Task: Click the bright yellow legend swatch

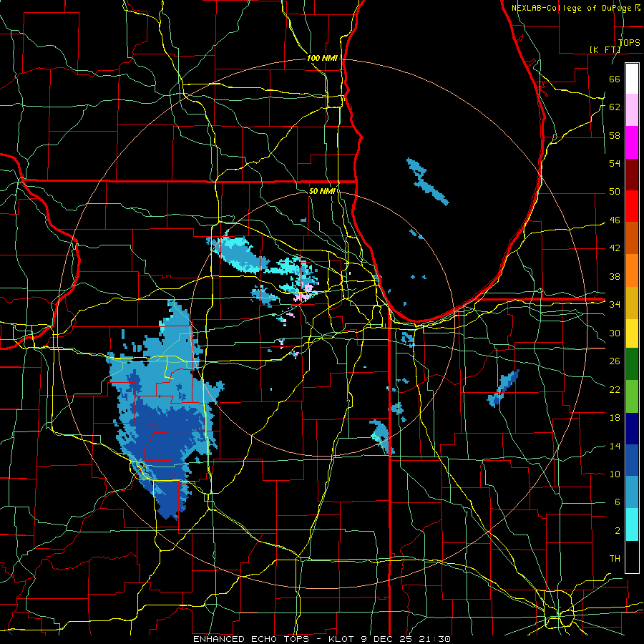Action: point(632,333)
